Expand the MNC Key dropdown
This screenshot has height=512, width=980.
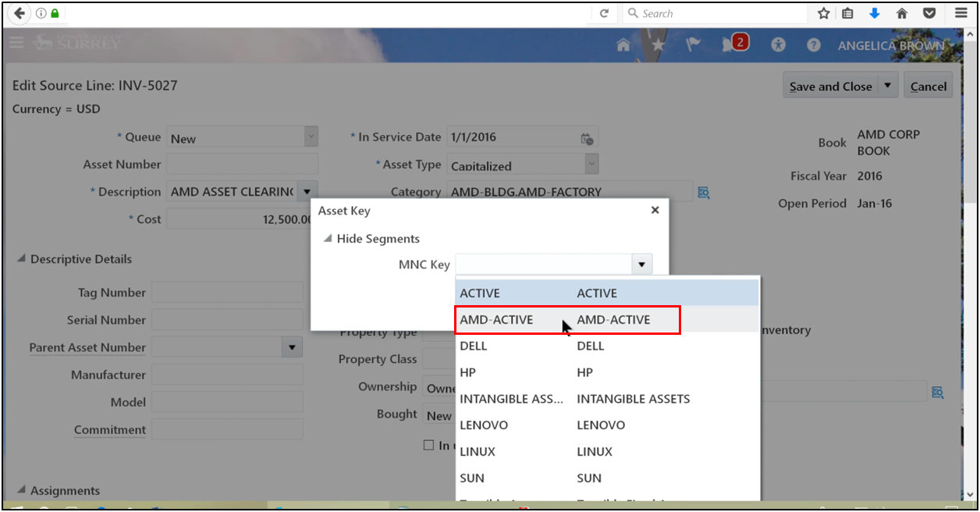tap(641, 264)
